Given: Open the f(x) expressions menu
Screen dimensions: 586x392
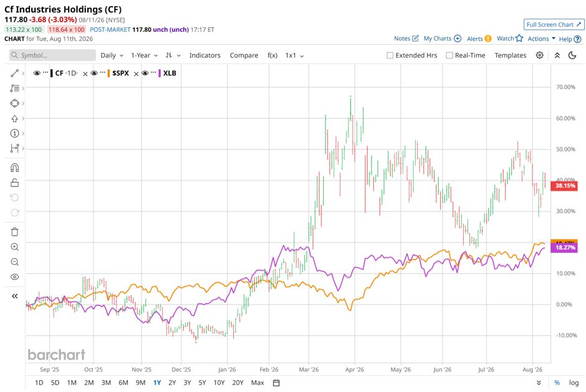Looking at the screenshot, I should [x=272, y=55].
